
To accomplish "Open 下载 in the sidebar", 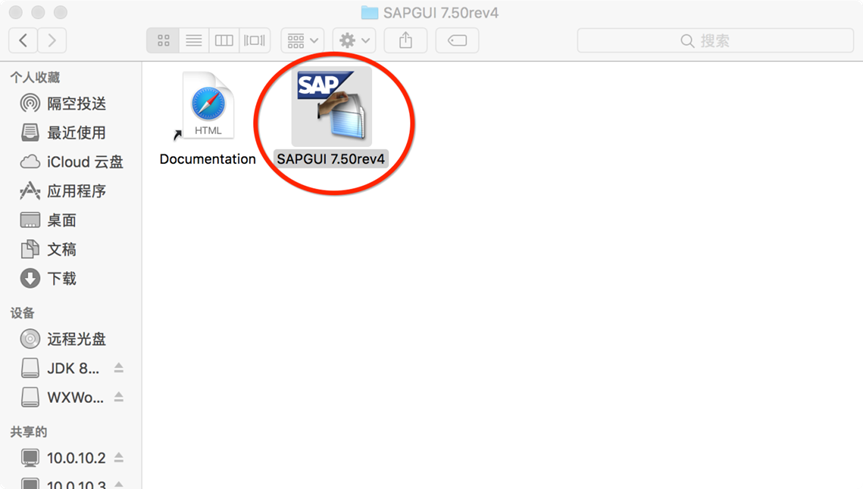I will [x=48, y=279].
